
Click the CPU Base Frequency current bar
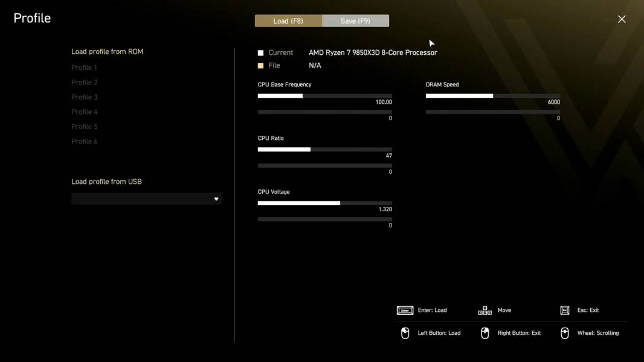[325, 96]
